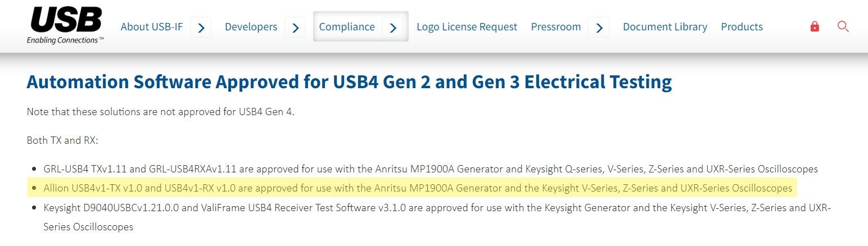
Task: Open the red lock login icon
Action: 815,26
